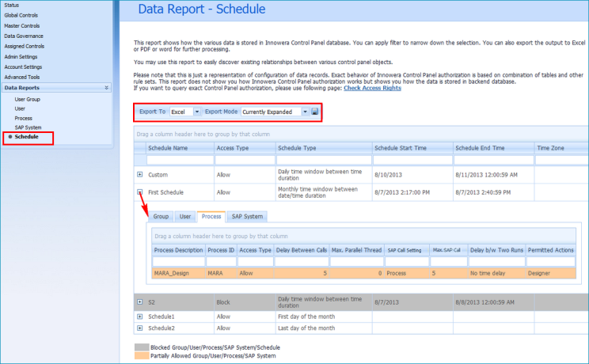Sort by Schedule End Time column header
The image size is (589, 364).
[x=493, y=148]
